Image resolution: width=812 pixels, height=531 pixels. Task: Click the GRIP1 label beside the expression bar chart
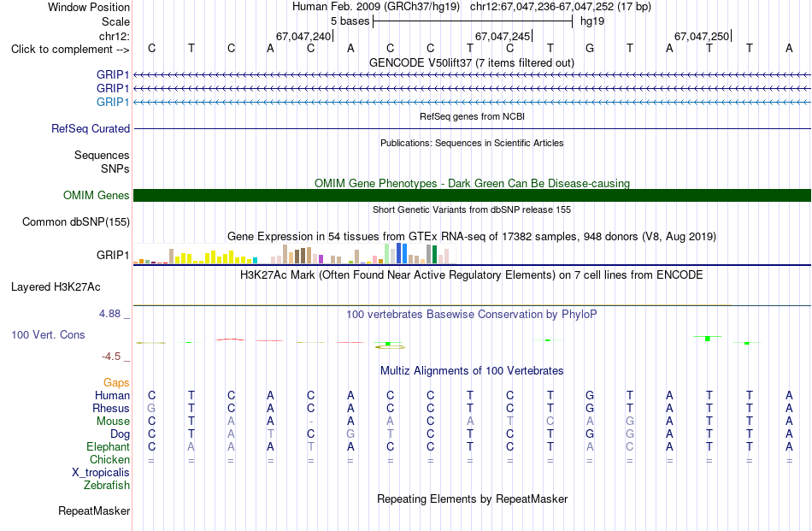click(x=112, y=255)
